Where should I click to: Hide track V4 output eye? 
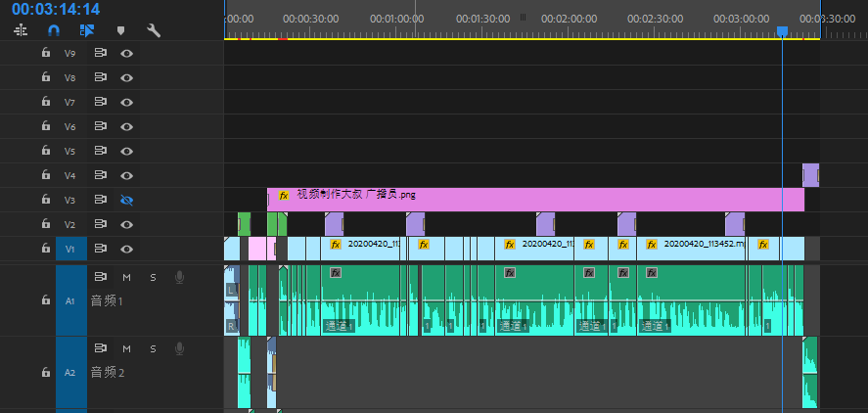point(127,175)
